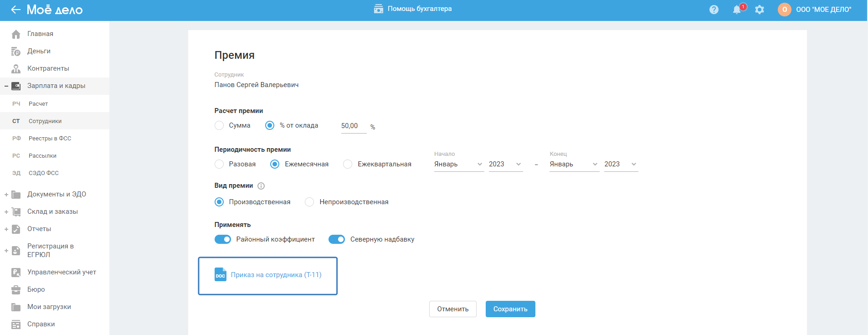Viewport: 868px width, 335px height.
Task: Choose Ежемесячная bonus frequency
Action: tap(275, 164)
